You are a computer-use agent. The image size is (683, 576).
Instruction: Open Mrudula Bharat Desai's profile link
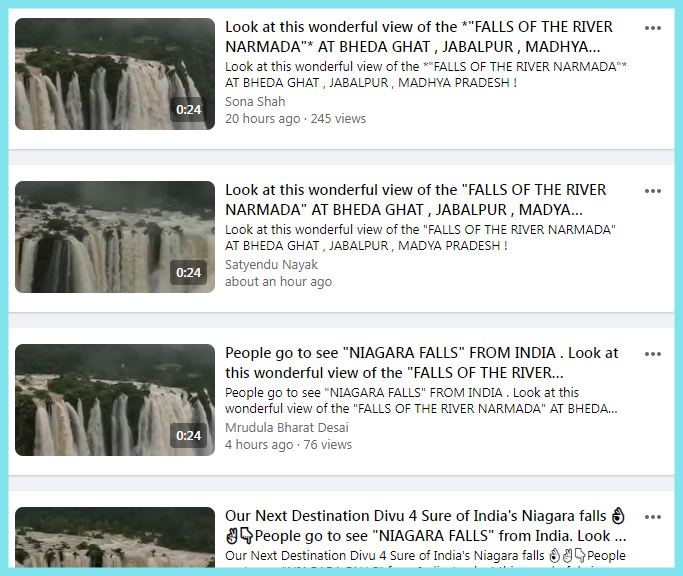[x=287, y=427]
